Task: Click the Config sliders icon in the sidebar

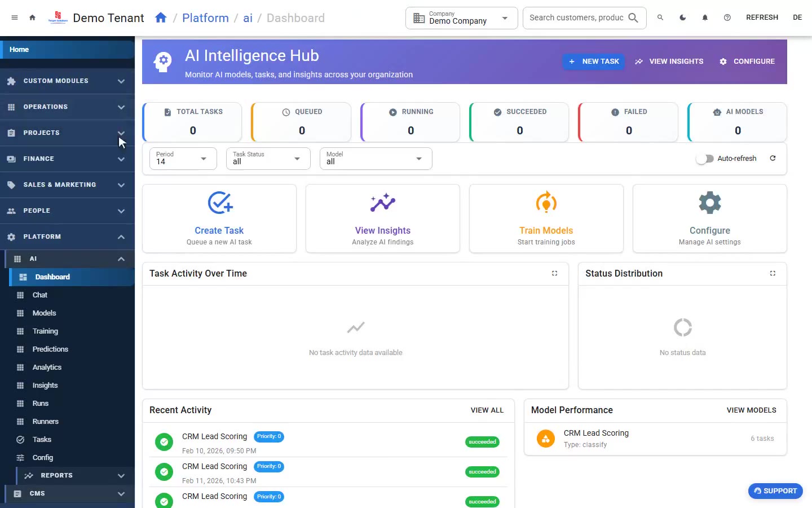Action: tap(20, 458)
